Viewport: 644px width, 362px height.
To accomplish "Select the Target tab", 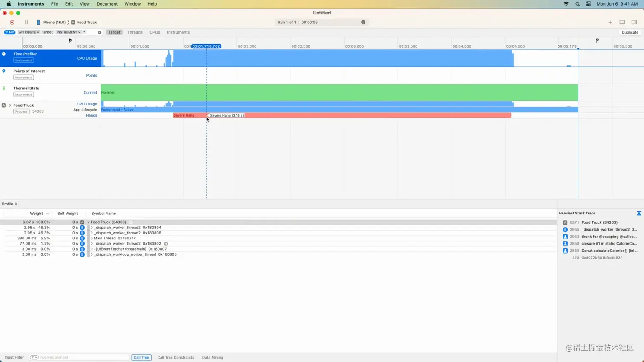I will [114, 32].
